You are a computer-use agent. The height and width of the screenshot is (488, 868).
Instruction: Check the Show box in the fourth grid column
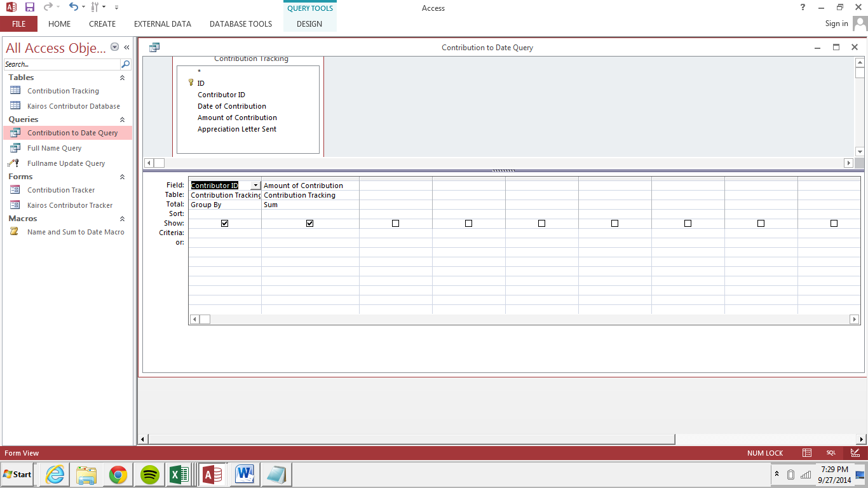[468, 224]
